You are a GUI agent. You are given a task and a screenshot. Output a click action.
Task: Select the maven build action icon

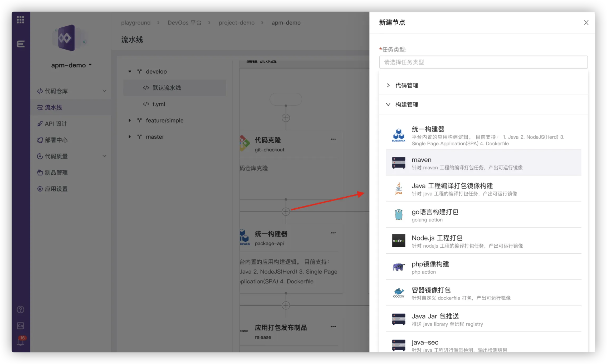coord(399,163)
